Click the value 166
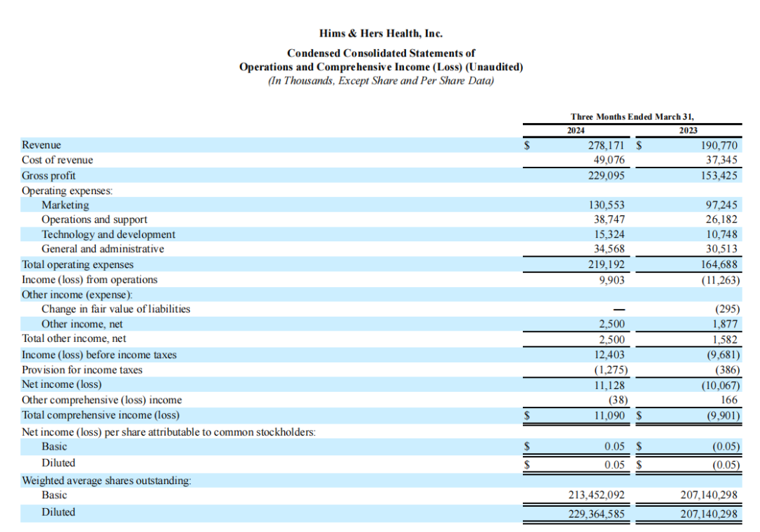Viewport: 760px width, 532px height. (x=729, y=400)
